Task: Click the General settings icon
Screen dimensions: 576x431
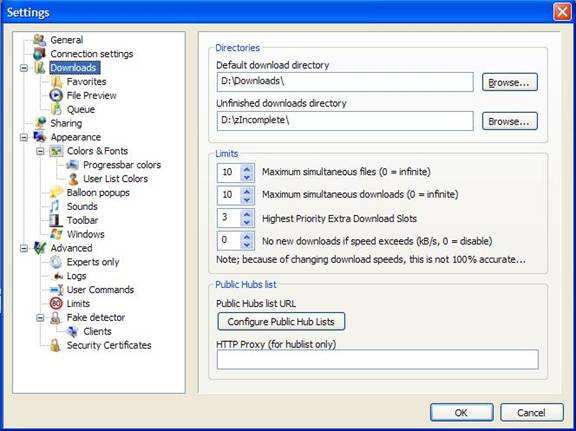Action: [x=39, y=40]
